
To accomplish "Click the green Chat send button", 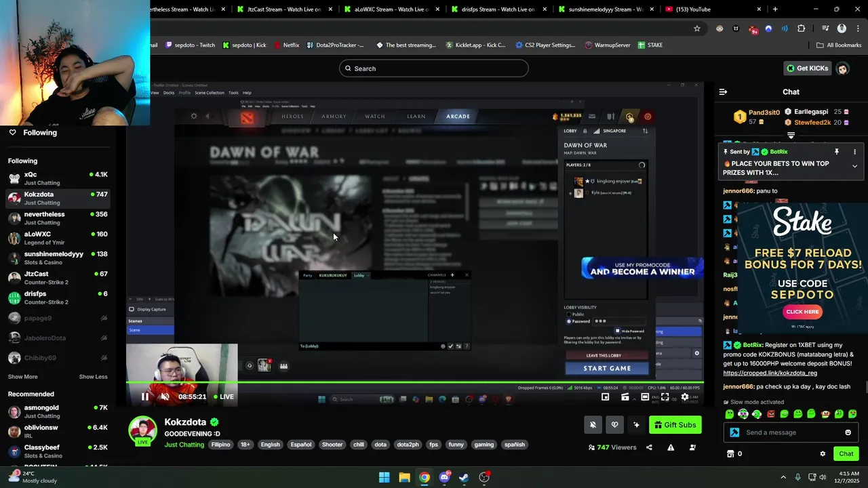I will click(846, 453).
